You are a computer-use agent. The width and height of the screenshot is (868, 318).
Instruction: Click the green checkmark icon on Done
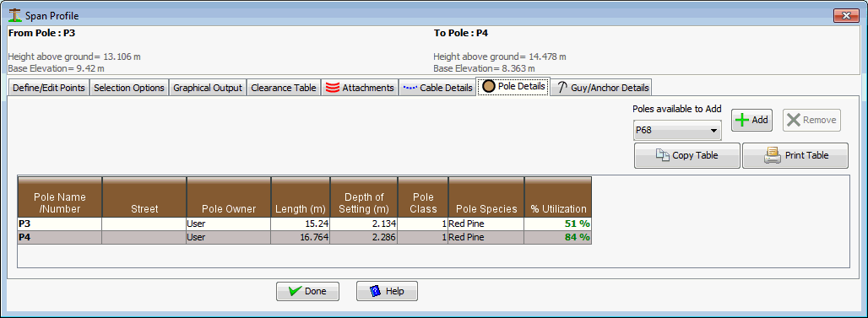[x=295, y=292]
